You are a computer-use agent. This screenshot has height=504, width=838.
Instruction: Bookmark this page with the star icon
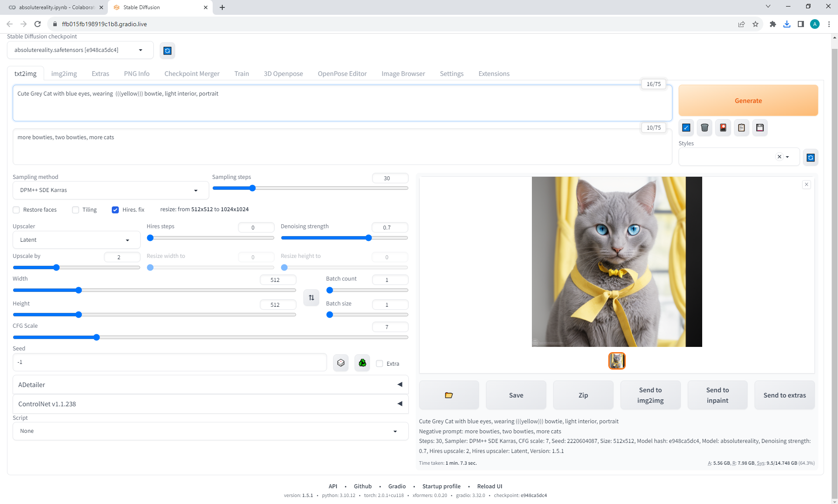(755, 24)
